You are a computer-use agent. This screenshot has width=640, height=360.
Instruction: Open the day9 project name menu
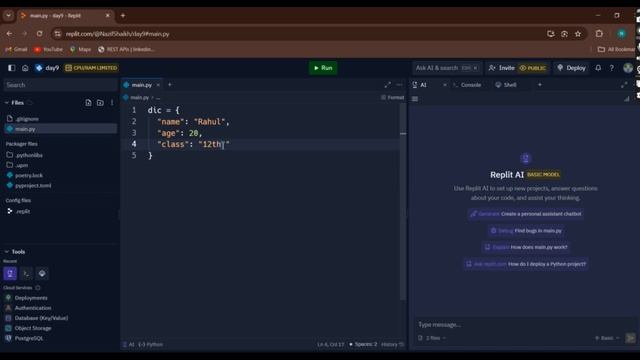[x=47, y=68]
